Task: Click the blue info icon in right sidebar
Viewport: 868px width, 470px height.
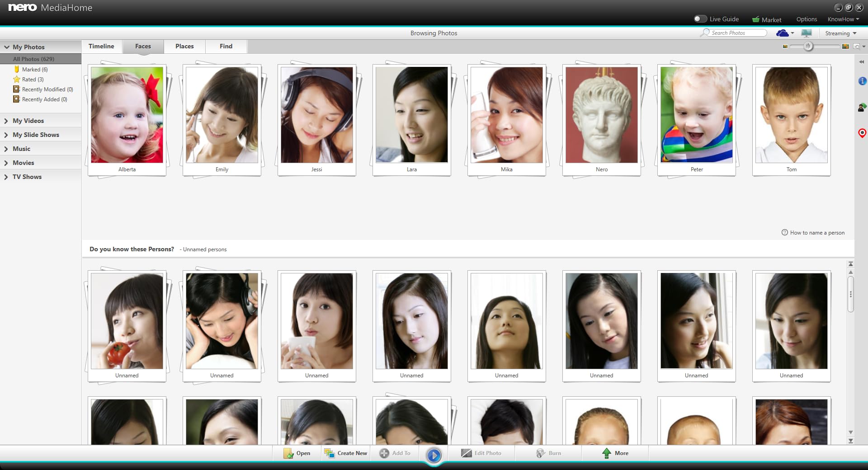Action: (x=862, y=81)
